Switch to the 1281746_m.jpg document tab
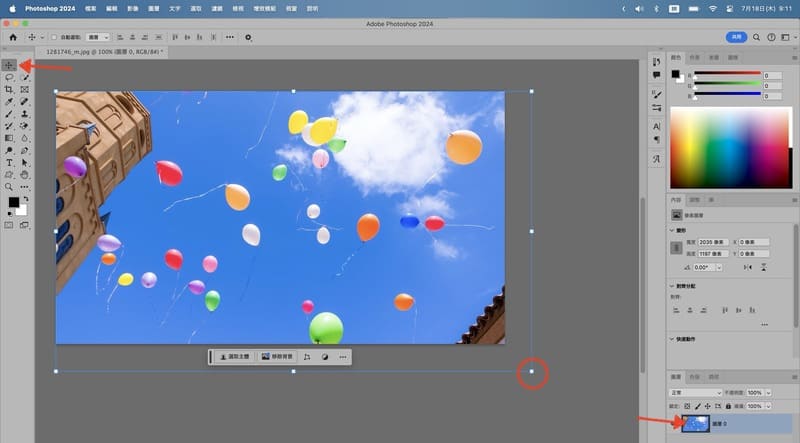800x443 pixels. [x=104, y=52]
